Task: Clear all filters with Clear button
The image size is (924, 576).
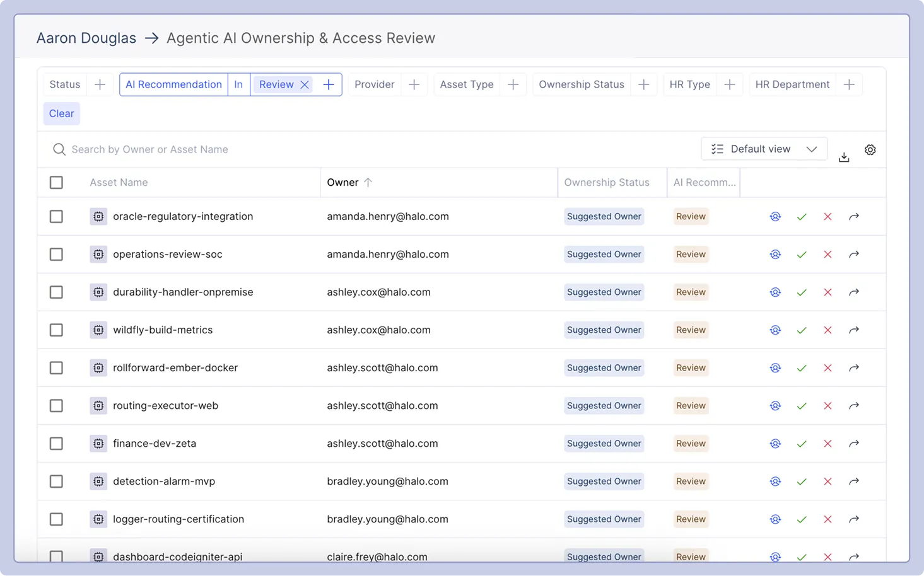Action: click(62, 113)
